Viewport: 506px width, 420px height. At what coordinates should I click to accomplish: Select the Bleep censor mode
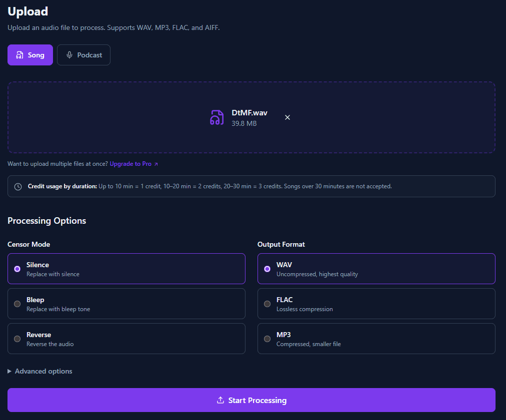126,303
